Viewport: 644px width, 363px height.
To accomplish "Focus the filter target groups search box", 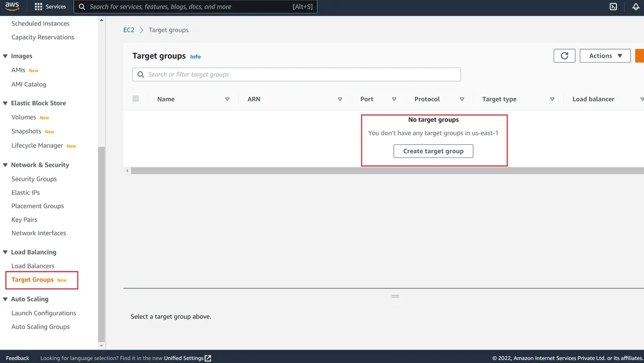I will (x=296, y=74).
